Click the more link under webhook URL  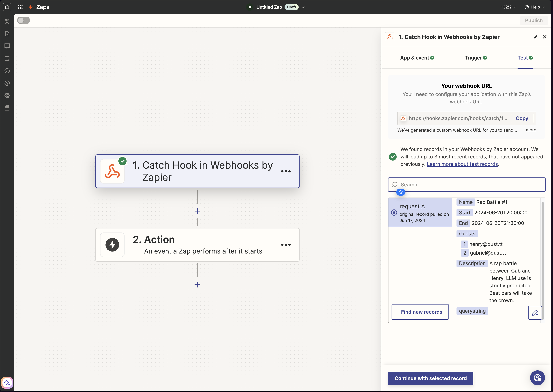tap(531, 130)
